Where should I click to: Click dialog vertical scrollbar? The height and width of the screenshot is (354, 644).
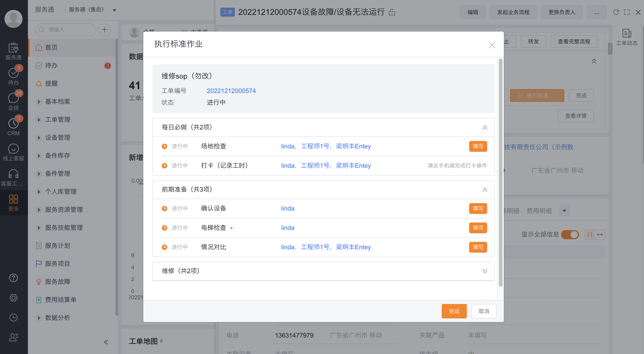(500, 172)
